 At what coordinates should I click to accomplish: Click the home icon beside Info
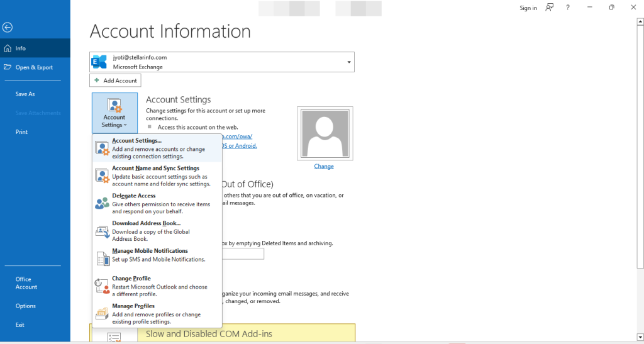pos(8,48)
